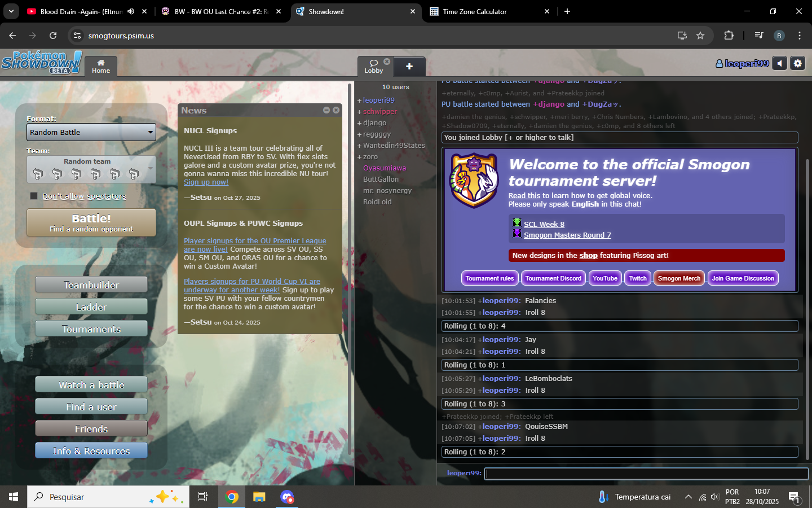Open PU World Cup VI signups link
The image size is (812, 508).
[251, 286]
